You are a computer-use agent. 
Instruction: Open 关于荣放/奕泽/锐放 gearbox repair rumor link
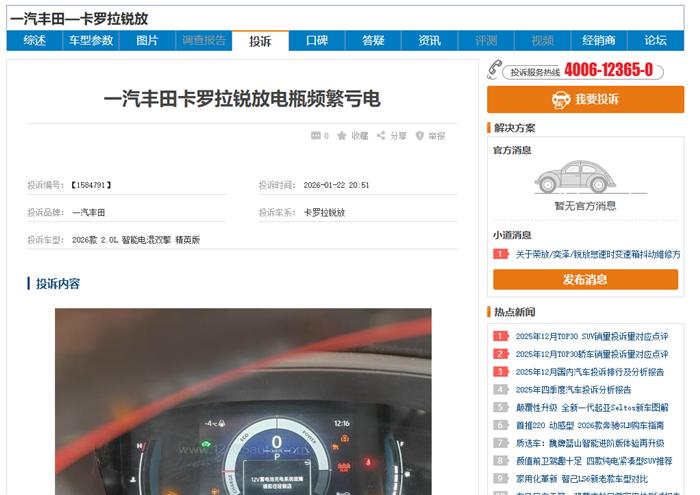click(x=597, y=254)
